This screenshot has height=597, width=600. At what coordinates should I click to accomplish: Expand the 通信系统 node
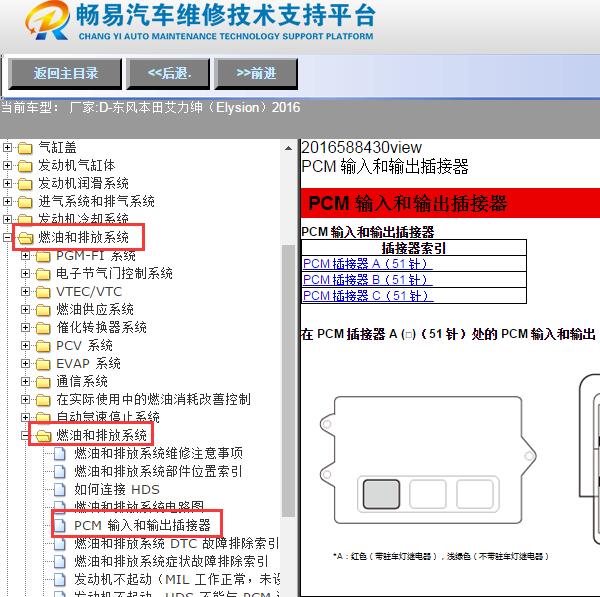click(25, 381)
